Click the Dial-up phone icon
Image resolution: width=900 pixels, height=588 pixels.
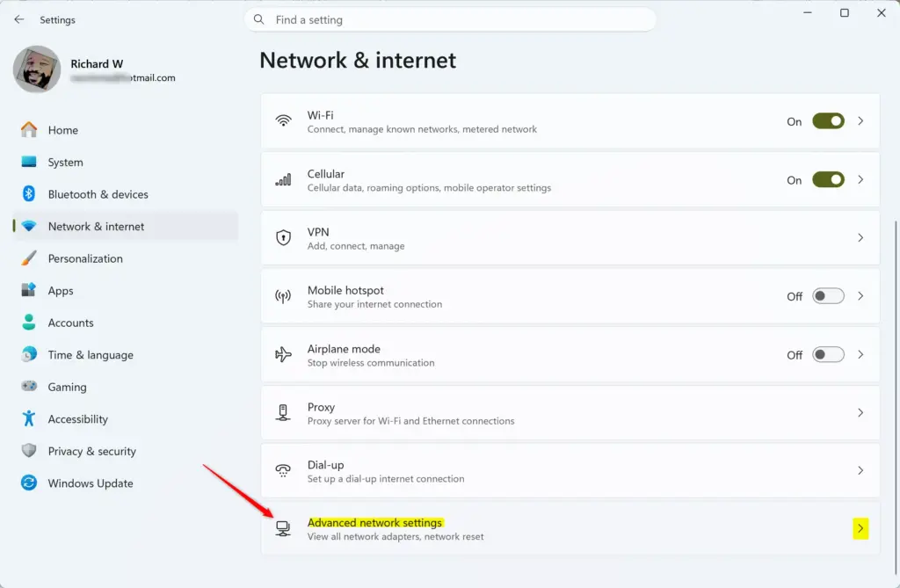[283, 471]
